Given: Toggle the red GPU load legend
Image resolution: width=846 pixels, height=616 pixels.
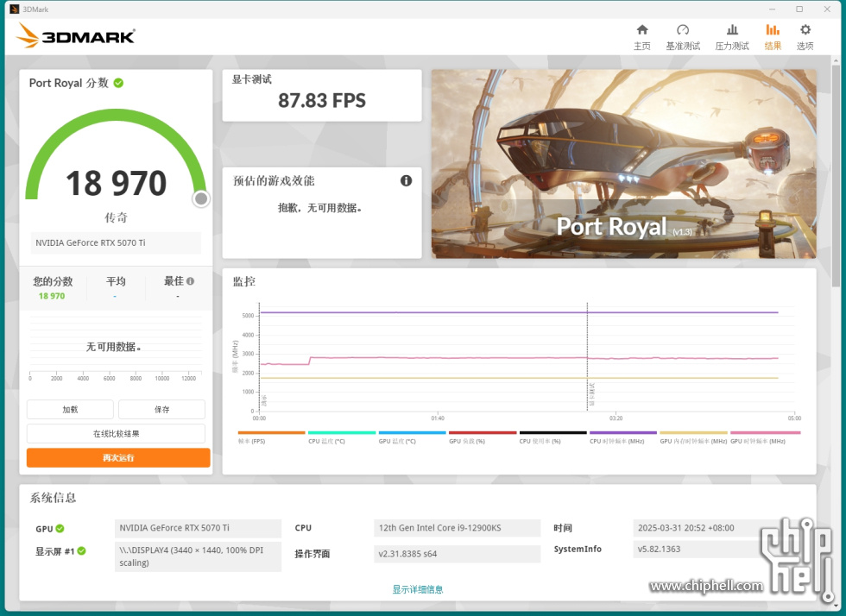Looking at the screenshot, I should point(483,437).
